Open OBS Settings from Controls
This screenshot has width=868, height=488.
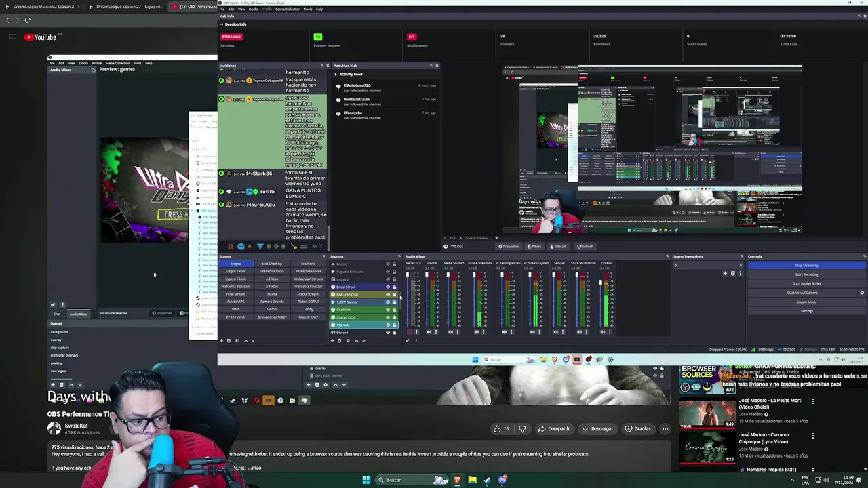pos(807,311)
